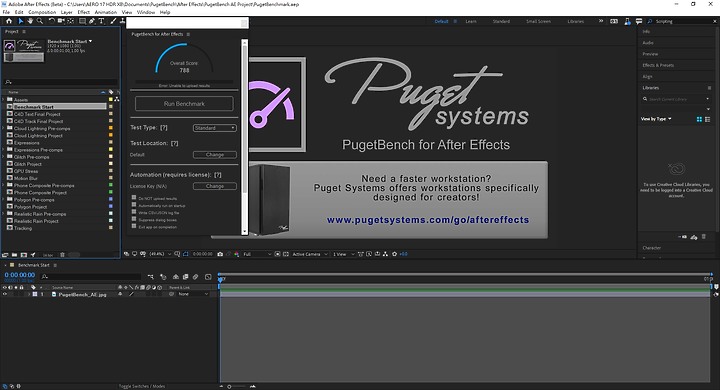Viewport: 720px width, 390px height.
Task: Open the show channel color icon
Action: click(236, 254)
